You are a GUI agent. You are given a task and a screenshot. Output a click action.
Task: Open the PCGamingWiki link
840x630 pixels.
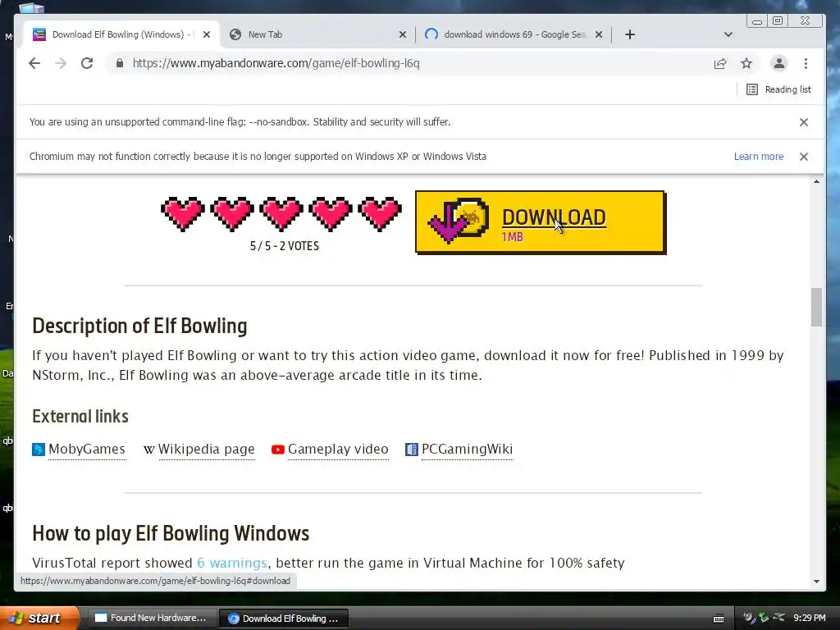(x=467, y=449)
